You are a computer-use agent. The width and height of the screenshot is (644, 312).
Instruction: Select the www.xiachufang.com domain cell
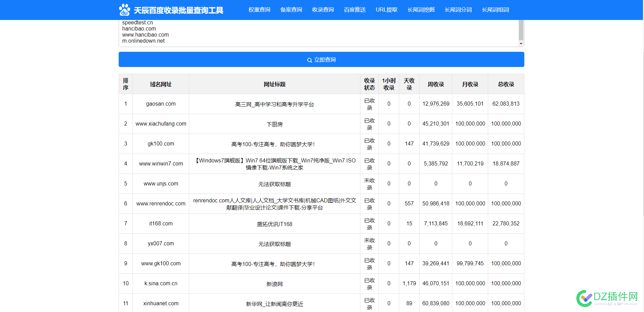click(x=161, y=124)
